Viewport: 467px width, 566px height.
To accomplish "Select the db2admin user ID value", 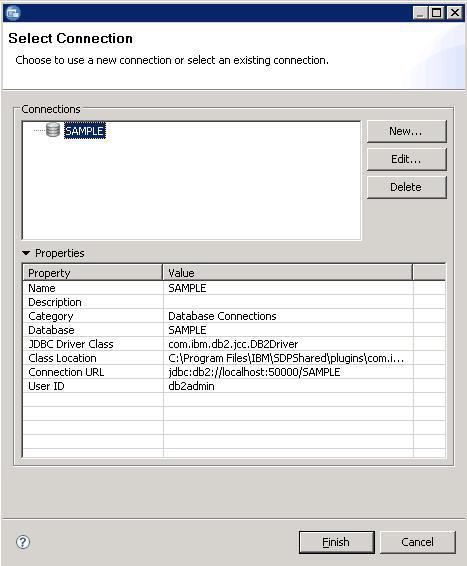I will [x=191, y=386].
